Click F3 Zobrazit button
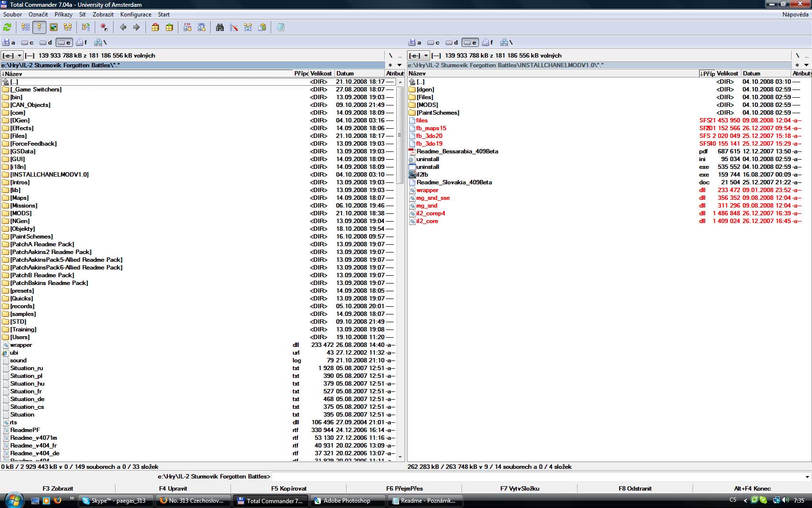812x508 pixels. coord(58,488)
